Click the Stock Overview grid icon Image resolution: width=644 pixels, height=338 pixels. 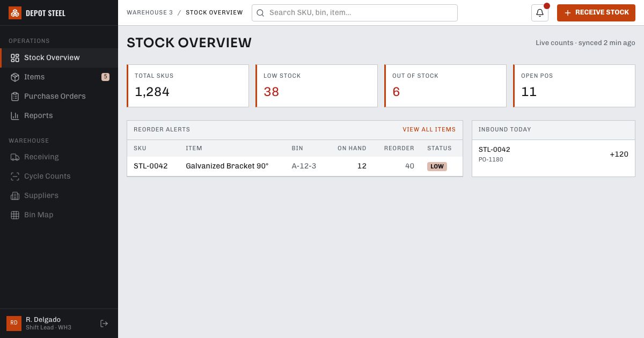(x=15, y=58)
